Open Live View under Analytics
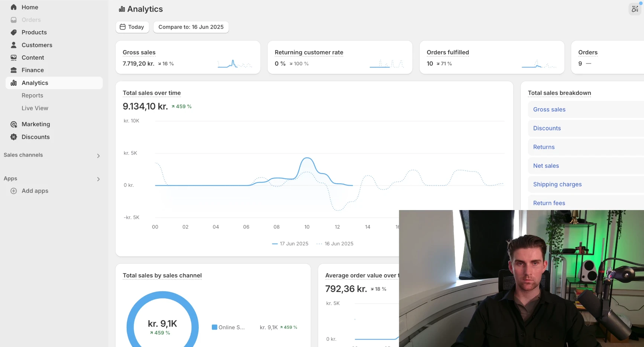Viewport: 644px width, 347px height. tap(35, 108)
